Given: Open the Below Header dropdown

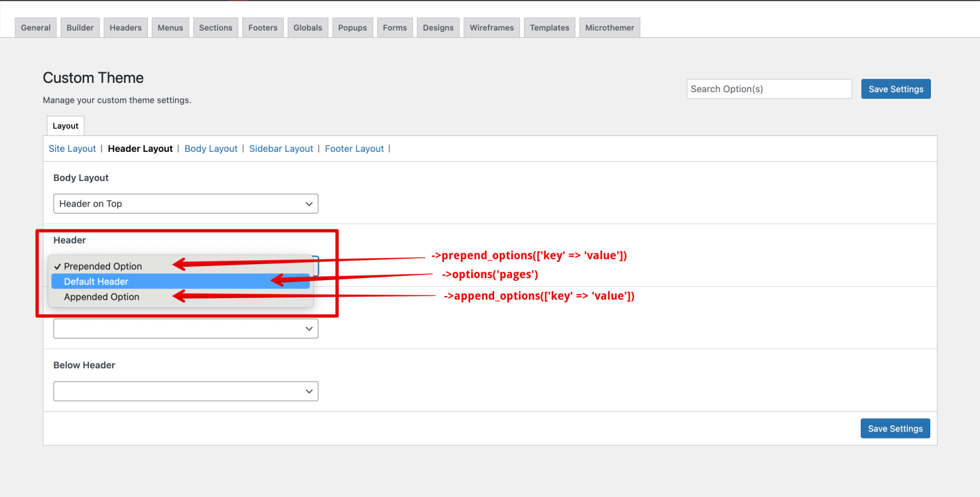Looking at the screenshot, I should click(186, 391).
